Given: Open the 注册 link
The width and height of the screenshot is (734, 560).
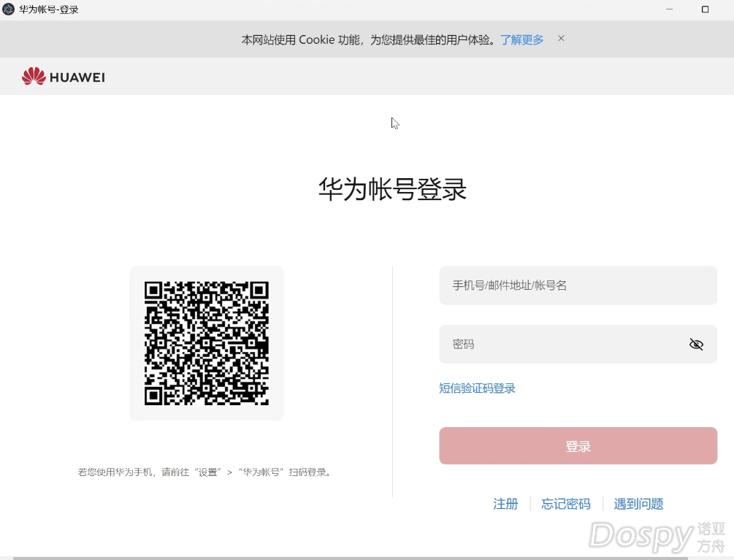Looking at the screenshot, I should (505, 504).
